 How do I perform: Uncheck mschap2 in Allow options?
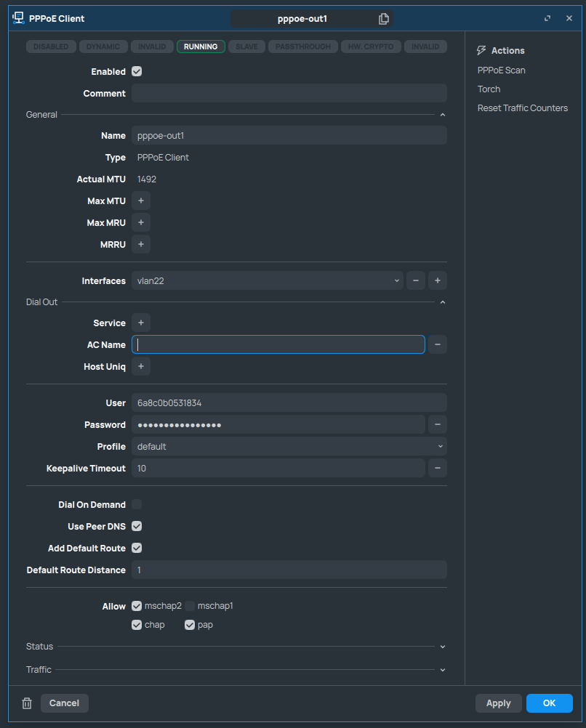pos(137,606)
